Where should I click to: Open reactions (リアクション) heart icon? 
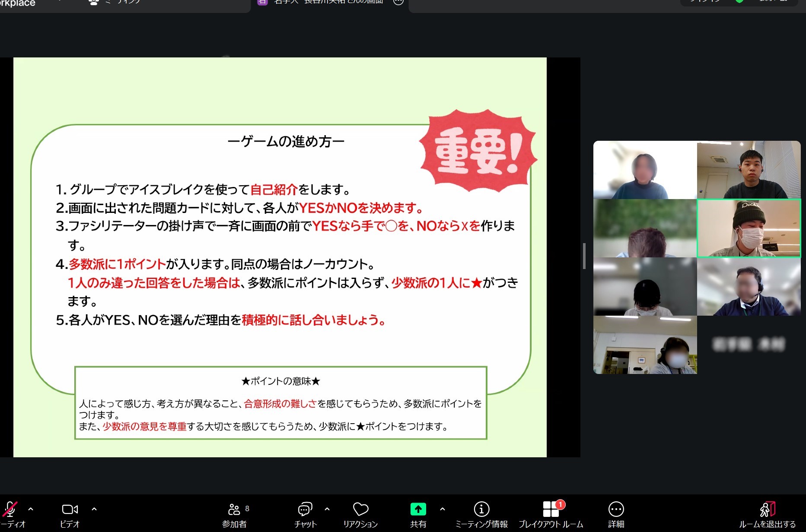(360, 510)
